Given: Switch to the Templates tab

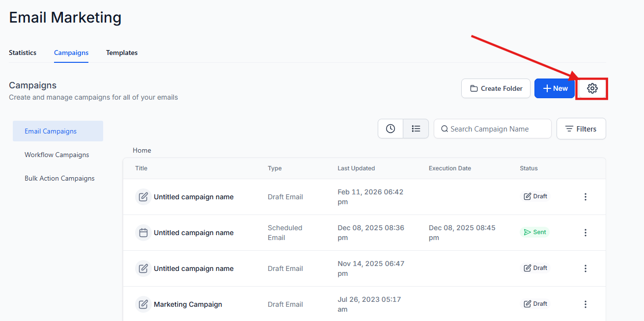Looking at the screenshot, I should [122, 53].
